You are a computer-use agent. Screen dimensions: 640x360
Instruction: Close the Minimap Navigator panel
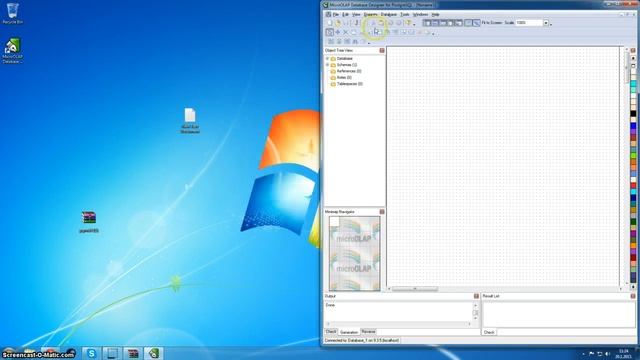(382, 212)
